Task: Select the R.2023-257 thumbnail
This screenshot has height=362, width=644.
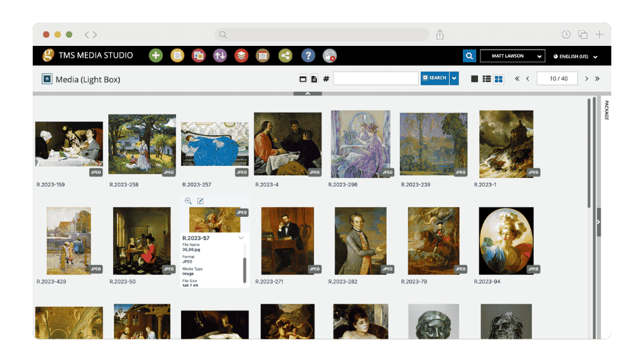Action: coord(215,144)
